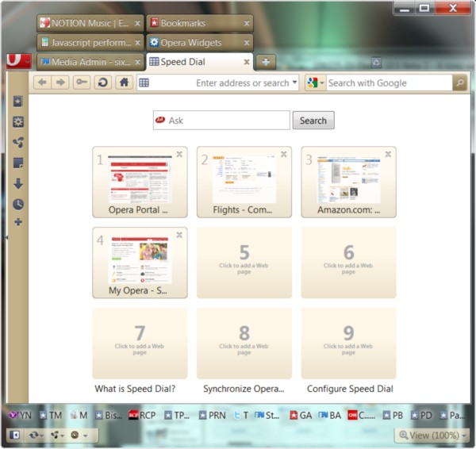476x449 pixels.
Task: Open the Unite panel in sidebar
Action: tap(18, 142)
